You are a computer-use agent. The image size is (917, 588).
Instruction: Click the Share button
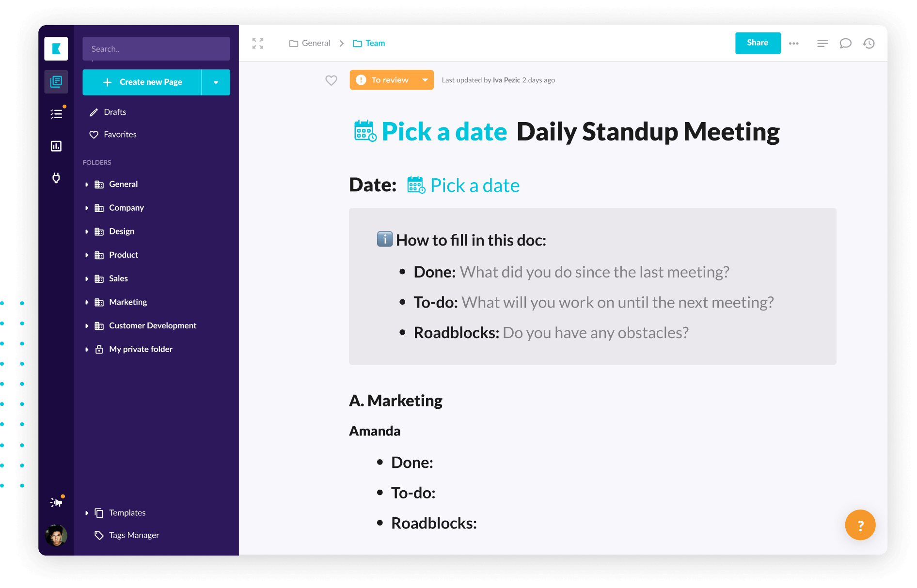pos(758,43)
